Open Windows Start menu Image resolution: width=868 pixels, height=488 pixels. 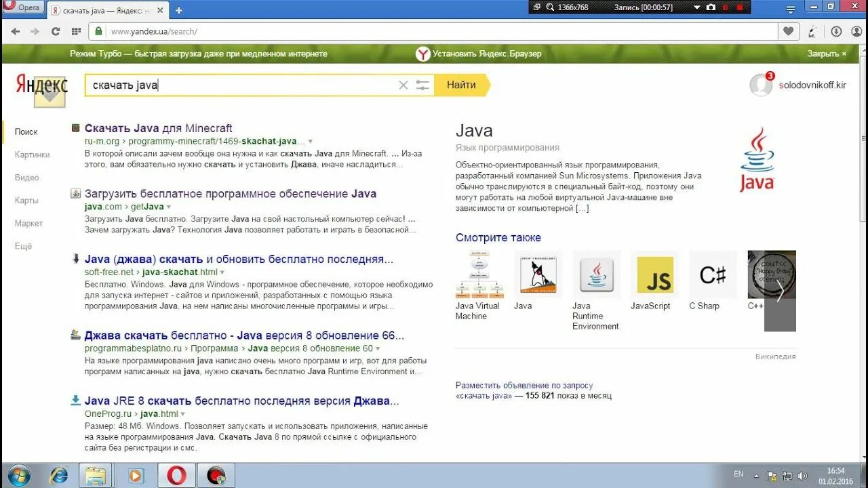pyautogui.click(x=18, y=475)
